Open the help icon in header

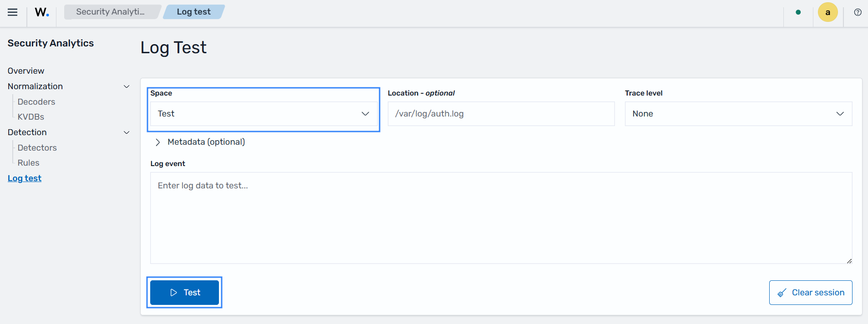858,12
